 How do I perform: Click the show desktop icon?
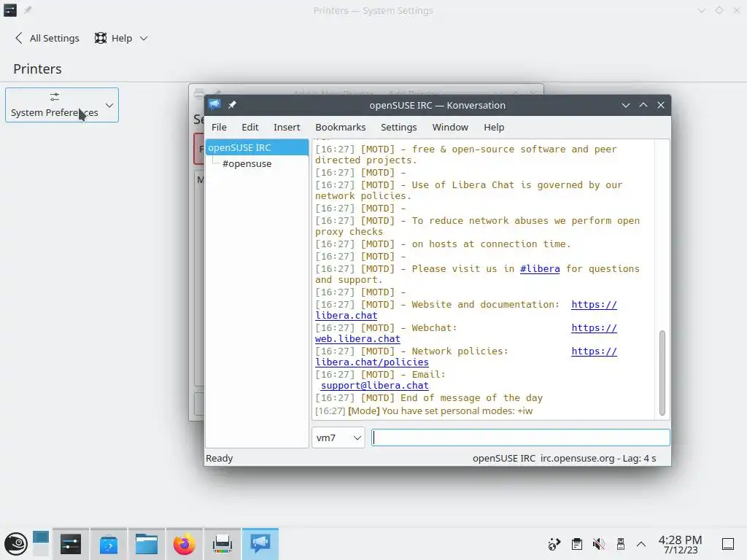(x=728, y=544)
